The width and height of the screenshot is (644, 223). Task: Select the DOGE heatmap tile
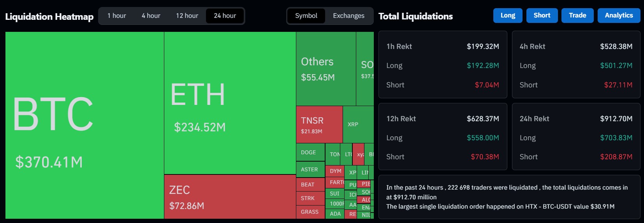tap(310, 152)
